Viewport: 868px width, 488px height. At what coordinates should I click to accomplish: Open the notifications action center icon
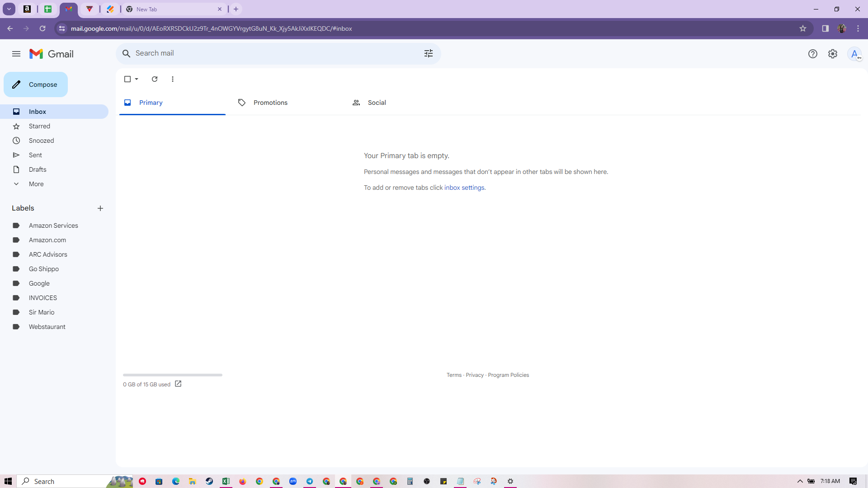click(x=853, y=481)
